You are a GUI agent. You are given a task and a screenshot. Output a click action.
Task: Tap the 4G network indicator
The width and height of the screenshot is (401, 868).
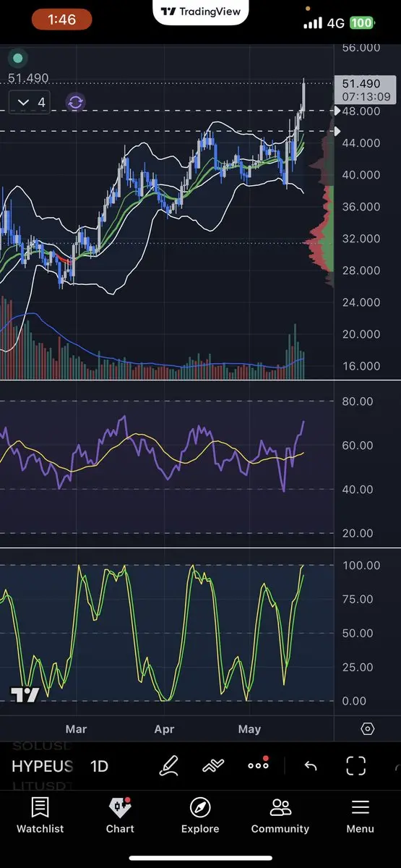335,22
